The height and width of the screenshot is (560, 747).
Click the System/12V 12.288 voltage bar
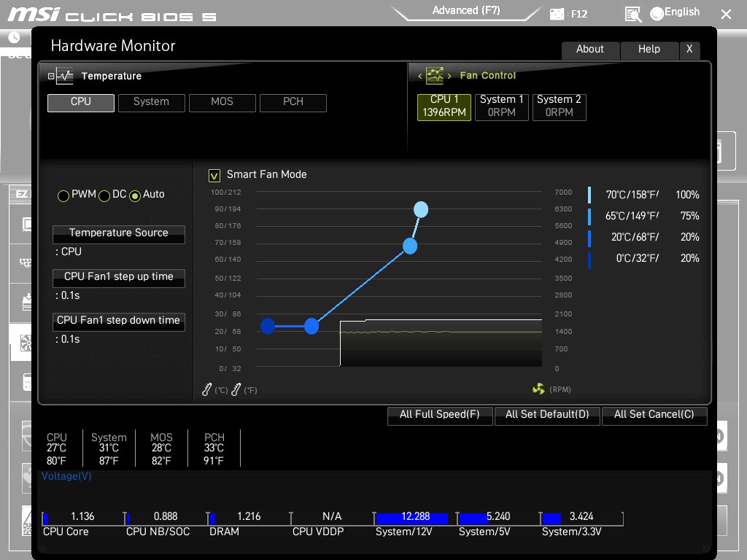(414, 518)
